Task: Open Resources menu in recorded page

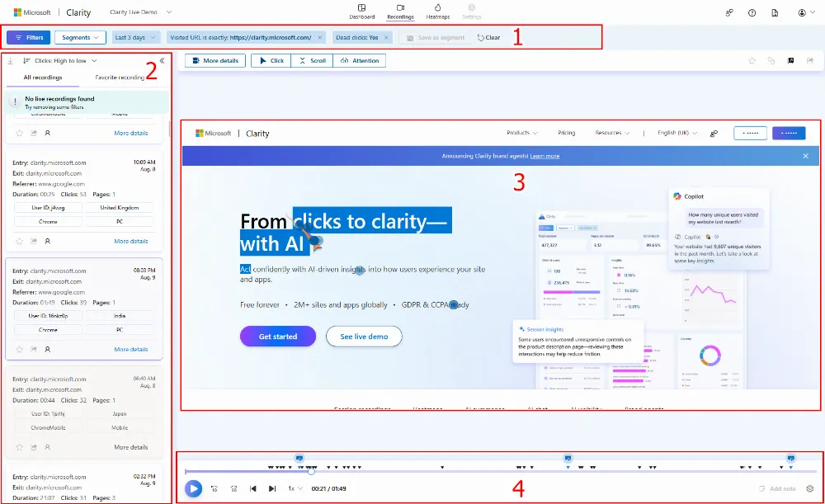Action: (x=612, y=133)
